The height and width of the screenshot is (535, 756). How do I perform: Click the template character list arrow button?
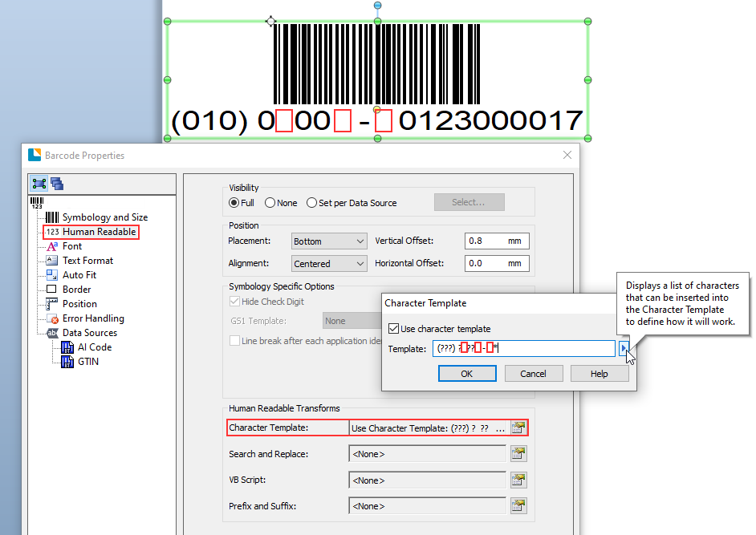624,348
